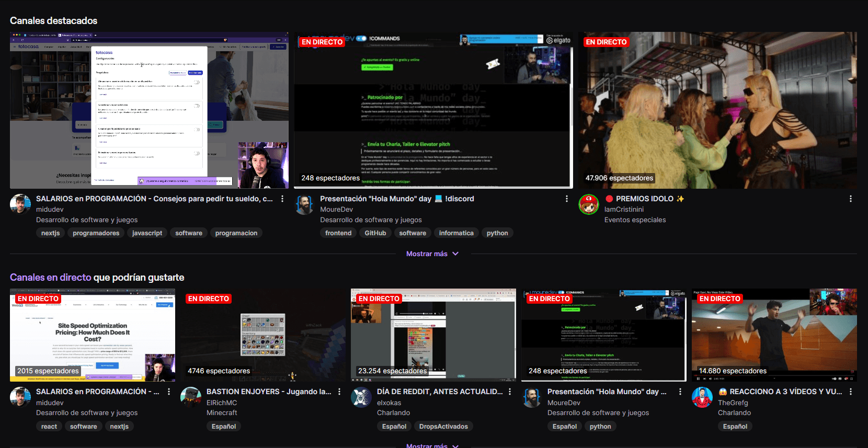868x448 pixels.
Task: Open PREMIOS IDOLO stream thumbnail
Action: [x=717, y=110]
